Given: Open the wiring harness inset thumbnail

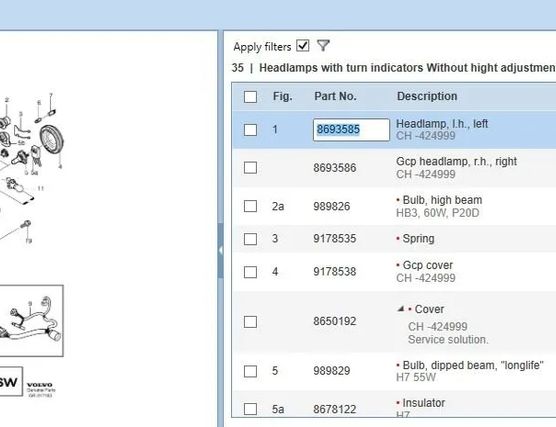Looking at the screenshot, I should point(31,321).
